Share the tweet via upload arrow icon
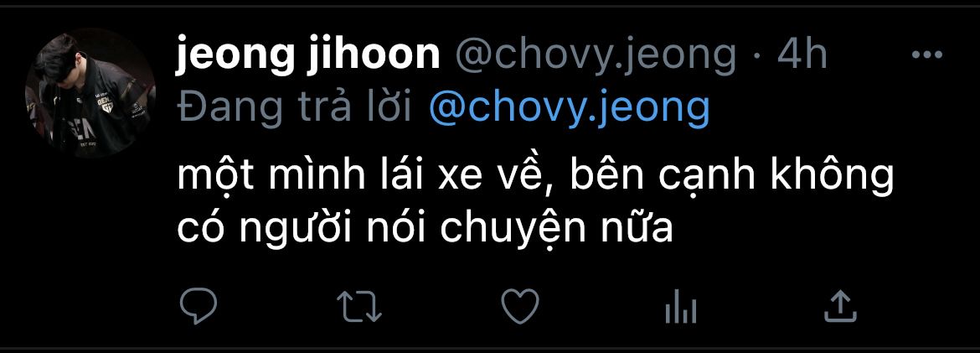Screen dimensions: 980x353 [840, 306]
